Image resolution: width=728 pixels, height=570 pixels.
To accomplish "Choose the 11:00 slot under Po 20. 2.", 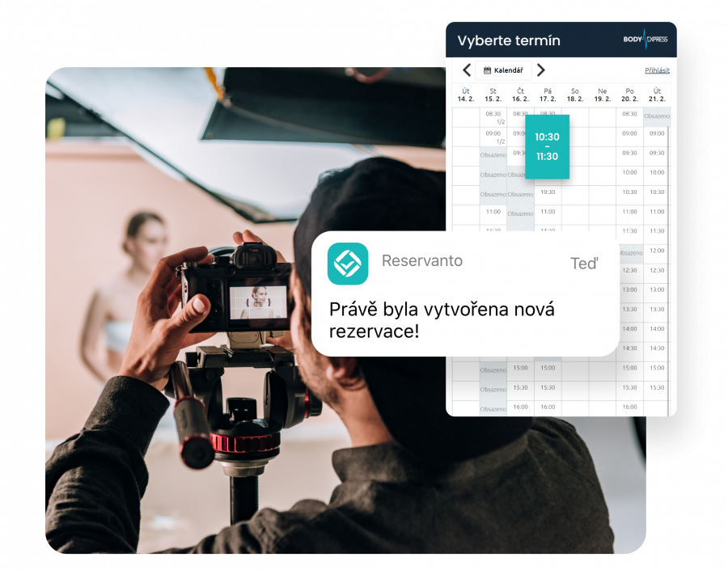I will tap(629, 212).
